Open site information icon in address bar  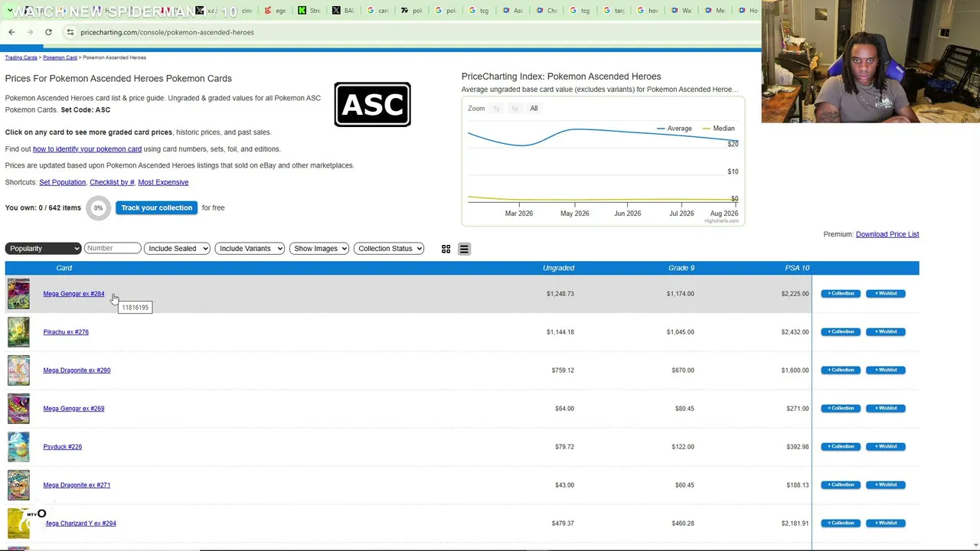point(70,32)
